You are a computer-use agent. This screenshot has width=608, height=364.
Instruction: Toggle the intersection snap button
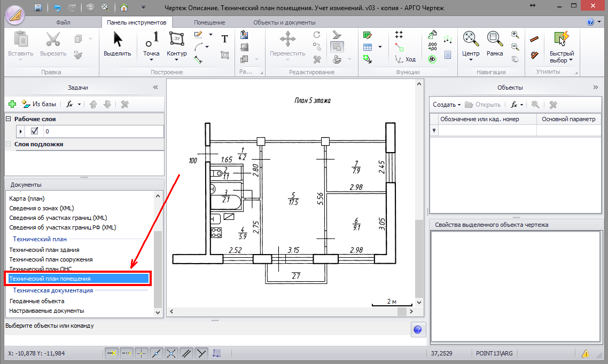(171, 353)
